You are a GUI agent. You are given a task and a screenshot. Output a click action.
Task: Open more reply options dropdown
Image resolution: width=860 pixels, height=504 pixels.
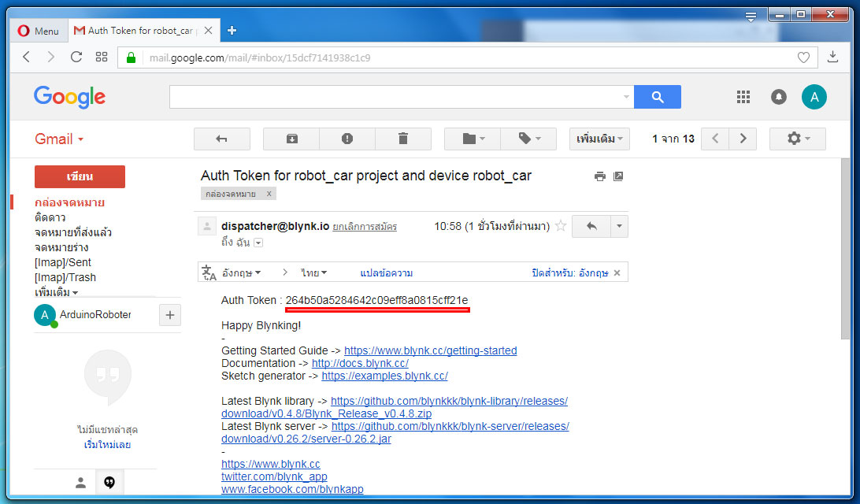(x=619, y=226)
